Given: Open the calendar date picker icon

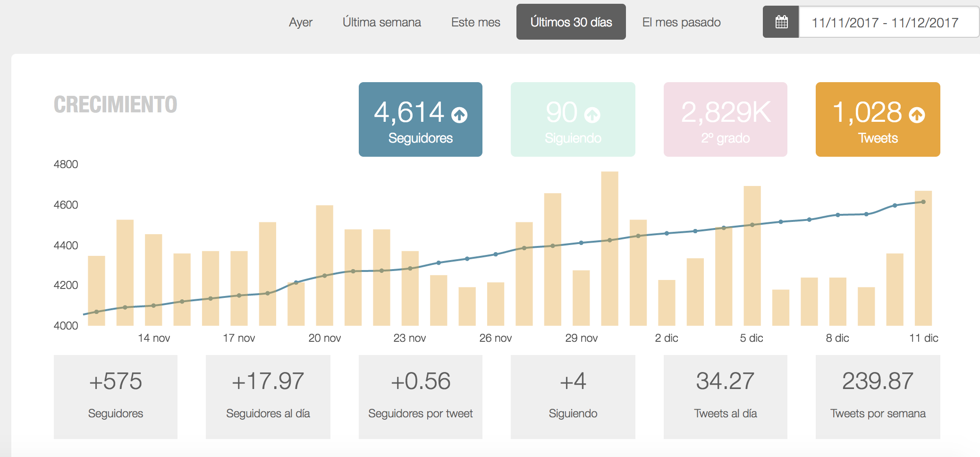Looking at the screenshot, I should point(781,22).
